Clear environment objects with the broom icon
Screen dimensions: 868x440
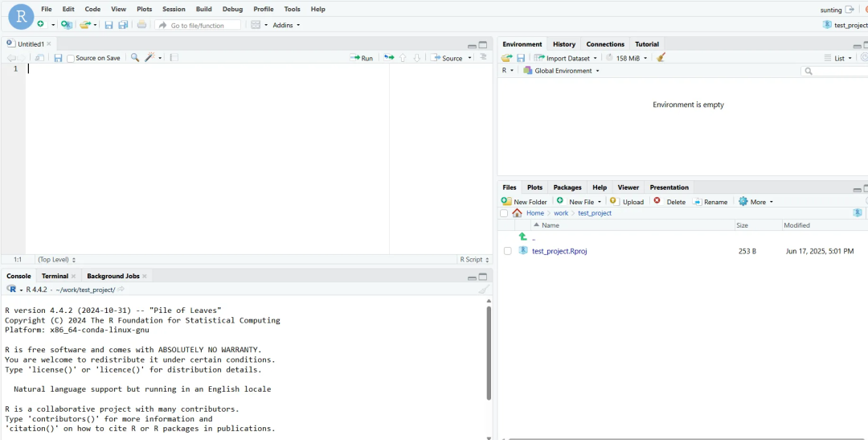pos(661,58)
